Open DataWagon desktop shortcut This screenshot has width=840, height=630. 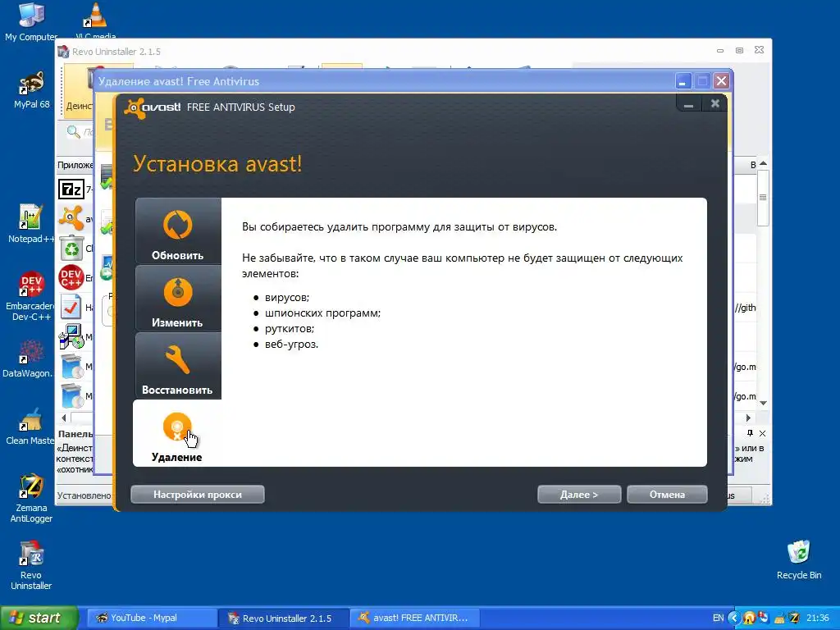pyautogui.click(x=30, y=359)
